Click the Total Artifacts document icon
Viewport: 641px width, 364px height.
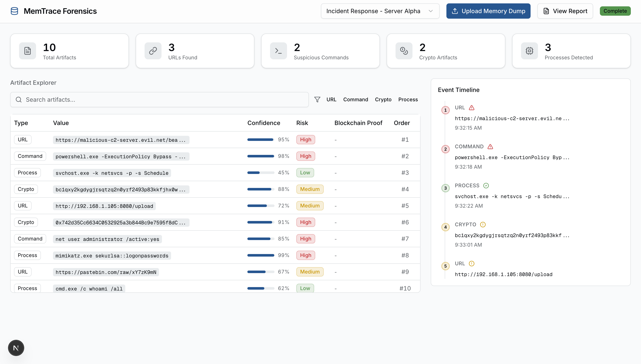pos(28,51)
